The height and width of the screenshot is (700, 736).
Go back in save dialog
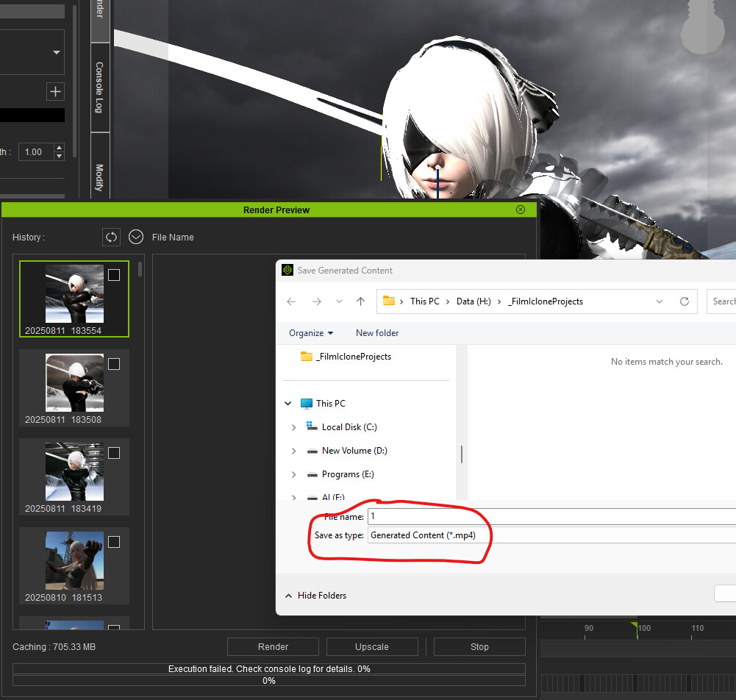291,301
